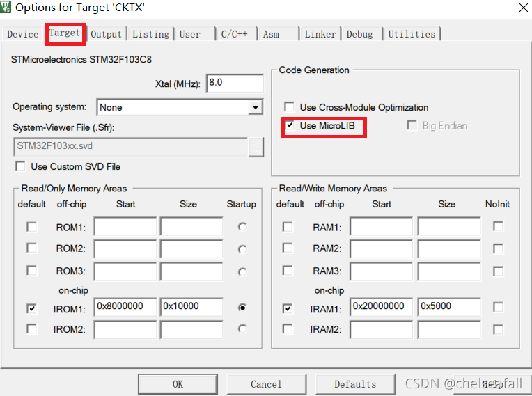This screenshot has height=396, width=532.
Task: Go to the Utilities tab
Action: [412, 34]
